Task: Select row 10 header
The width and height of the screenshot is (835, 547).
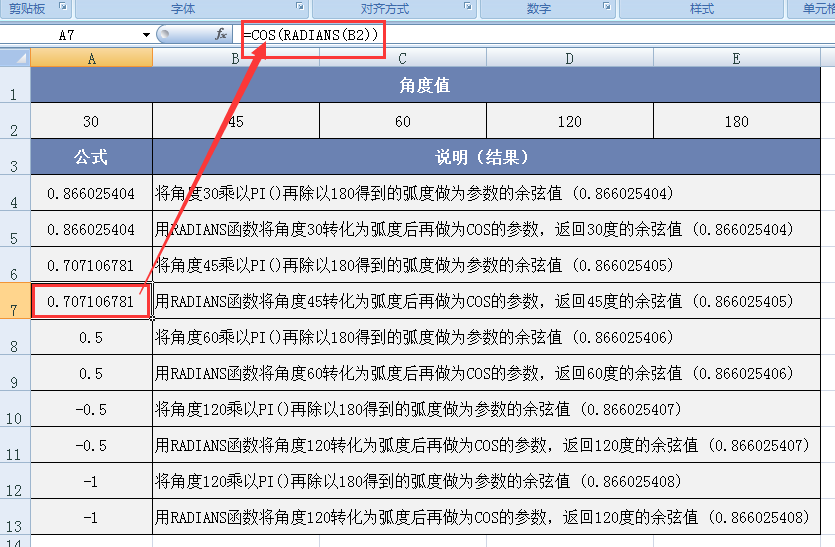Action: tap(15, 409)
